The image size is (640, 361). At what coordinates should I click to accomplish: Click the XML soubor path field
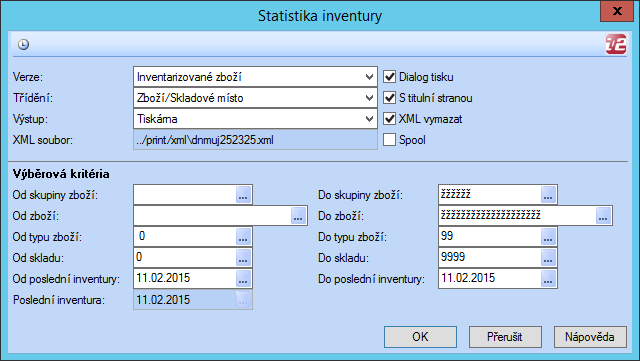(x=255, y=140)
